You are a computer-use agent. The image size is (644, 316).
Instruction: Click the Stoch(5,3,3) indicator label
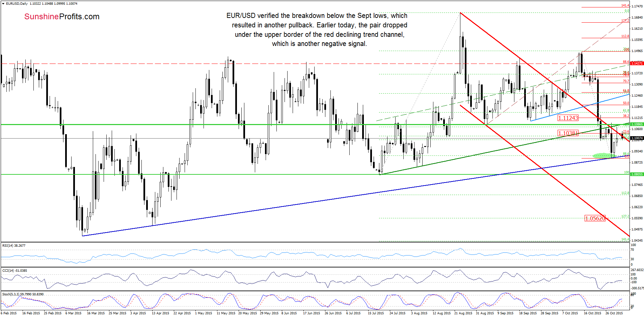tap(23, 294)
